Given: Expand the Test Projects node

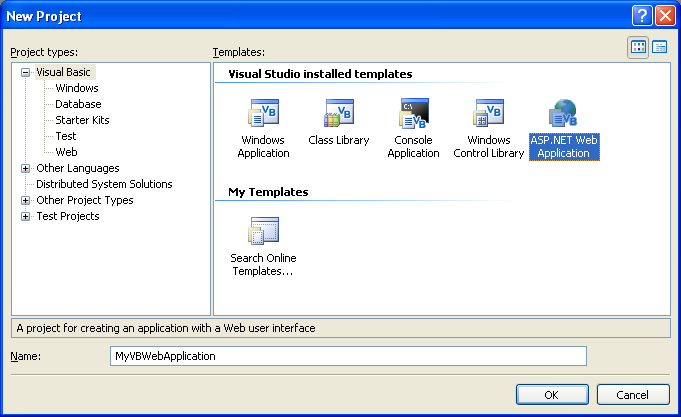Looking at the screenshot, I should pos(25,216).
